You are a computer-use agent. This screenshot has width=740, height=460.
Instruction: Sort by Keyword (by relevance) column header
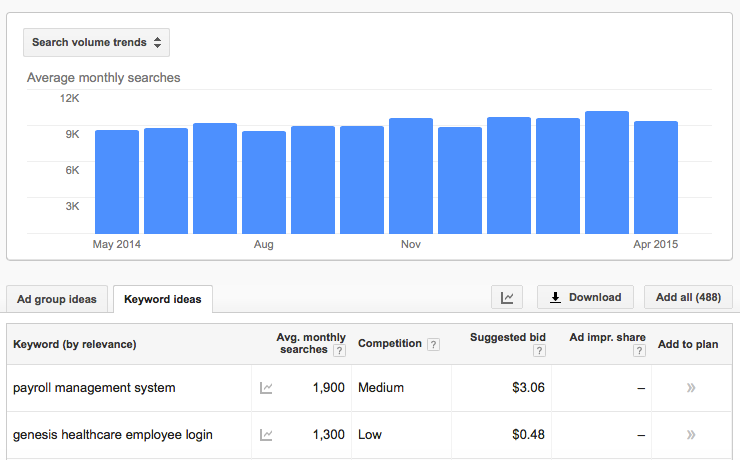(75, 344)
